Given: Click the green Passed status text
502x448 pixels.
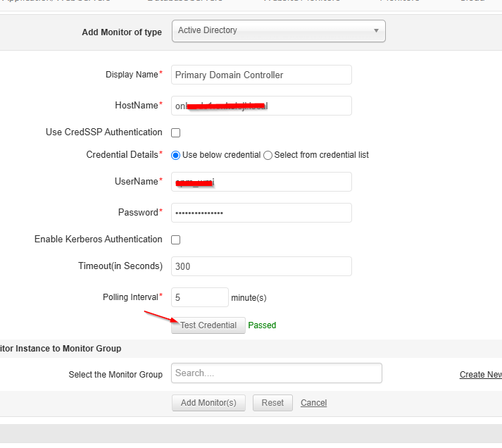Looking at the screenshot, I should pos(262,325).
